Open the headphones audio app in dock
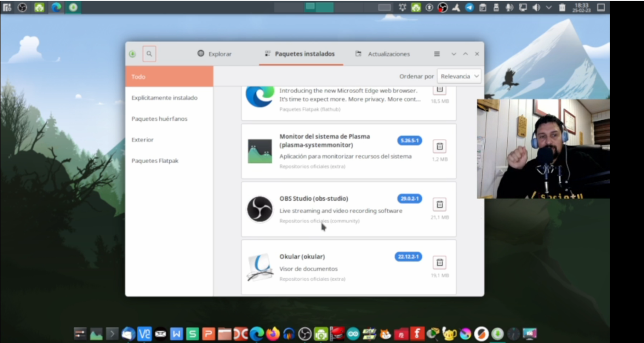This screenshot has height=343, width=644. tap(289, 333)
